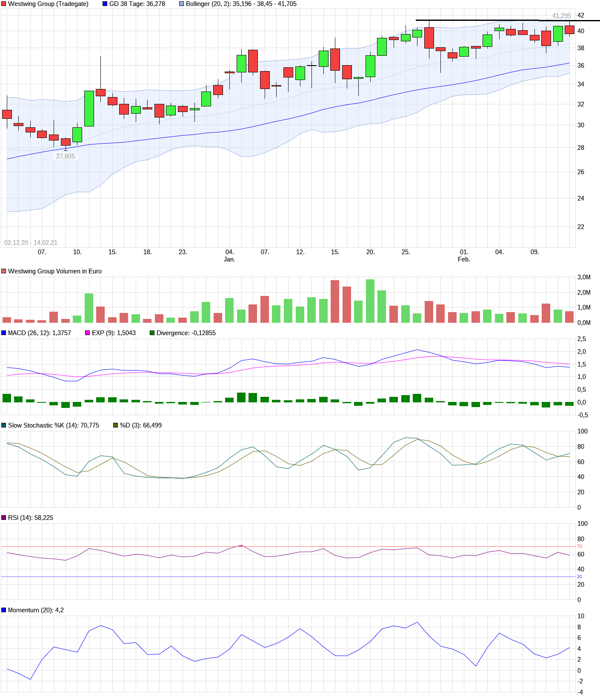Click the olive %D (3) legend swatch
This screenshot has height=700, width=600.
coord(116,425)
